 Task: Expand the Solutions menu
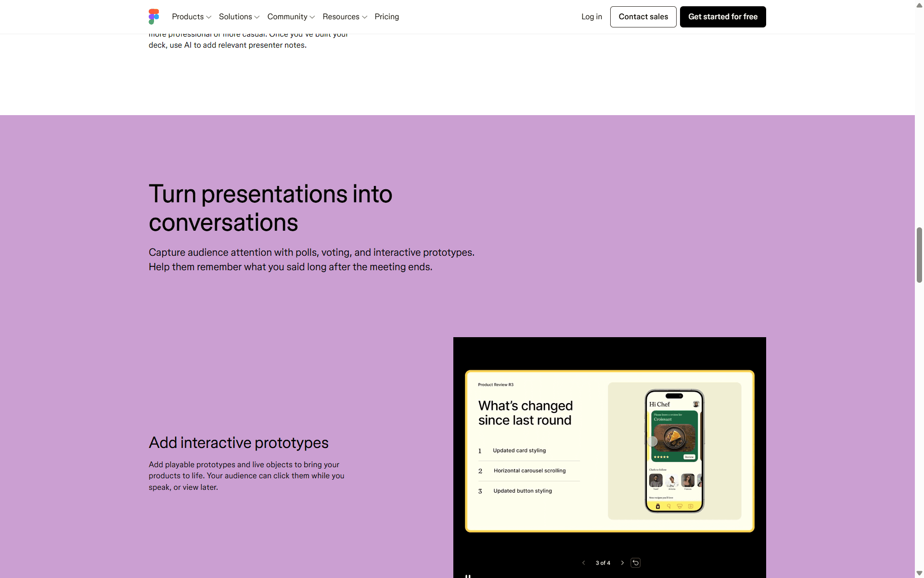[239, 17]
